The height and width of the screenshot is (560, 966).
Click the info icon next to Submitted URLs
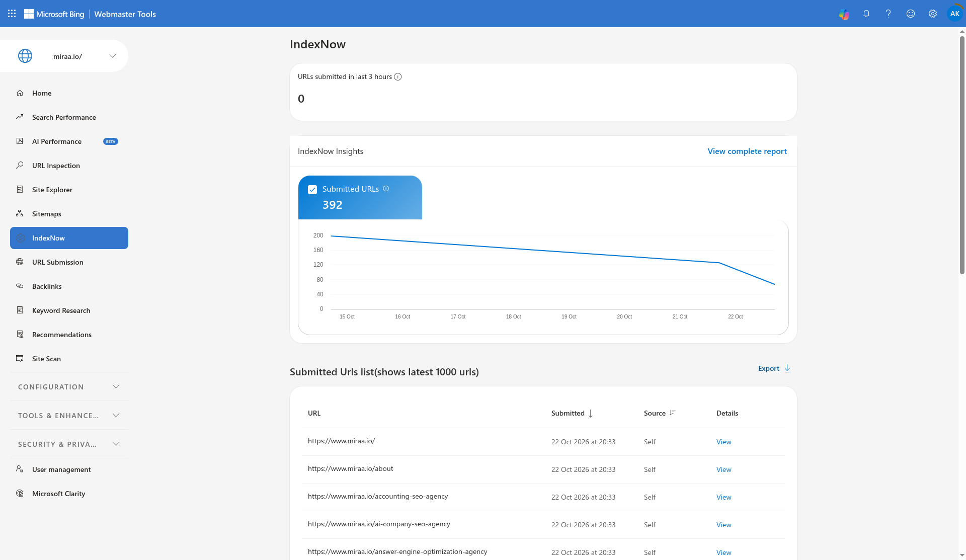(386, 189)
